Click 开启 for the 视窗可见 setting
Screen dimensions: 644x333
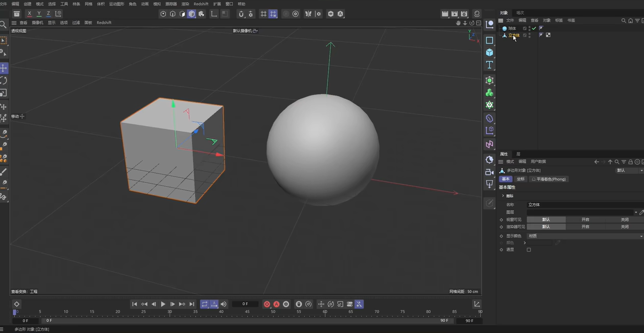(x=585, y=219)
